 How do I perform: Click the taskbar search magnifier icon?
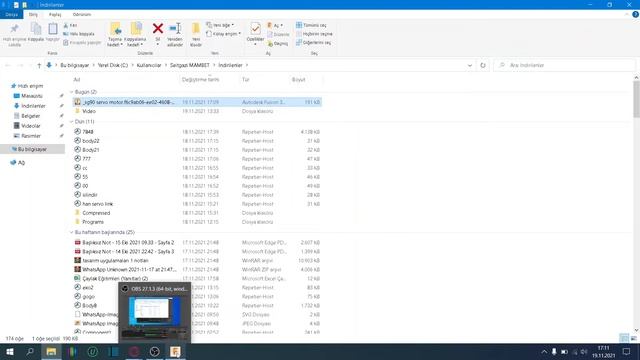point(30,351)
